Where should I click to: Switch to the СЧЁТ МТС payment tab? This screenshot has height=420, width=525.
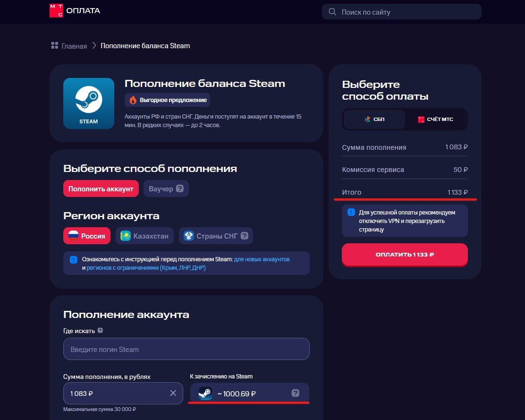coord(436,119)
